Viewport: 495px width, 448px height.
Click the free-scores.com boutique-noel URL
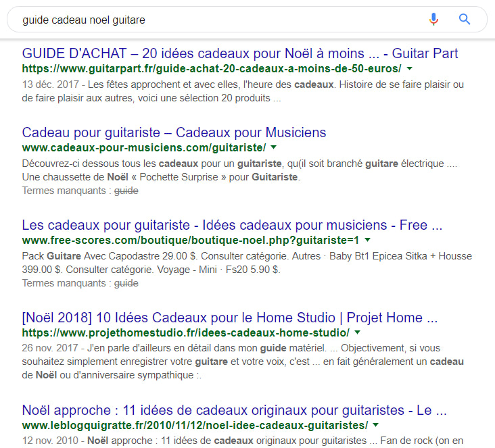[x=191, y=240]
